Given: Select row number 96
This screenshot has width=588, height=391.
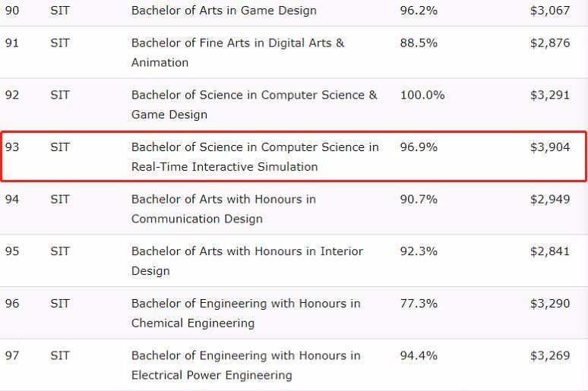Looking at the screenshot, I should click(12, 303).
